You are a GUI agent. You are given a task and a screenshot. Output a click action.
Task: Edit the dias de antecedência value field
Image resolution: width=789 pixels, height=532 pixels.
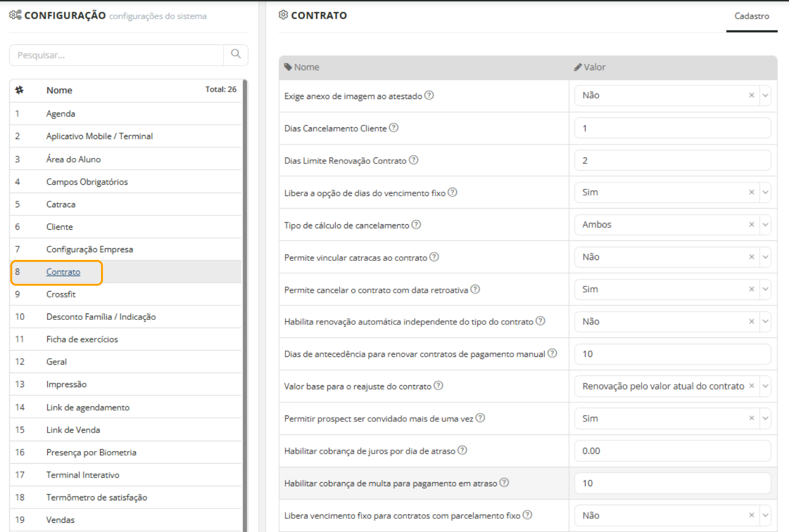[x=672, y=354]
